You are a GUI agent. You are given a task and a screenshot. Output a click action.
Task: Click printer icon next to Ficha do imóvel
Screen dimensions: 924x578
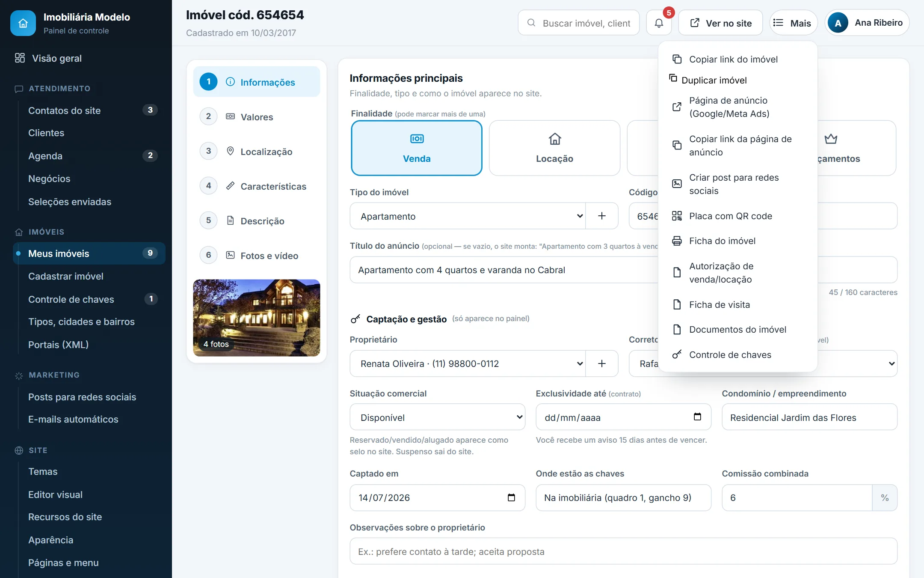click(x=677, y=241)
